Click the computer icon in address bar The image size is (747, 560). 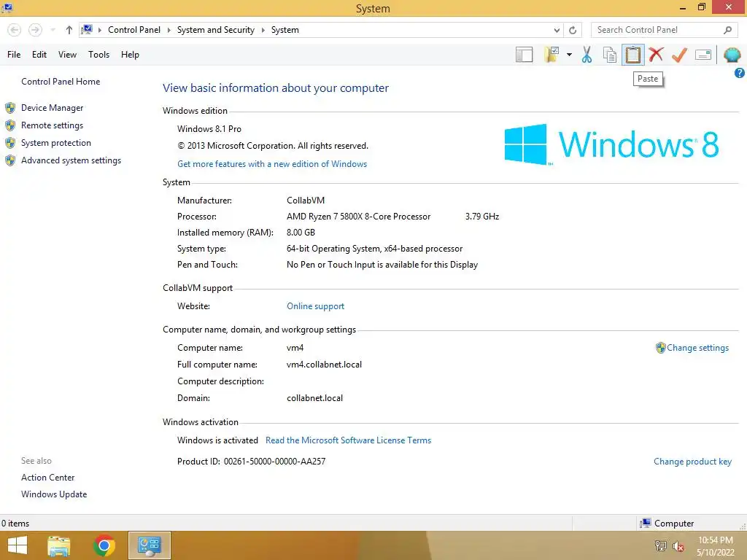click(87, 29)
